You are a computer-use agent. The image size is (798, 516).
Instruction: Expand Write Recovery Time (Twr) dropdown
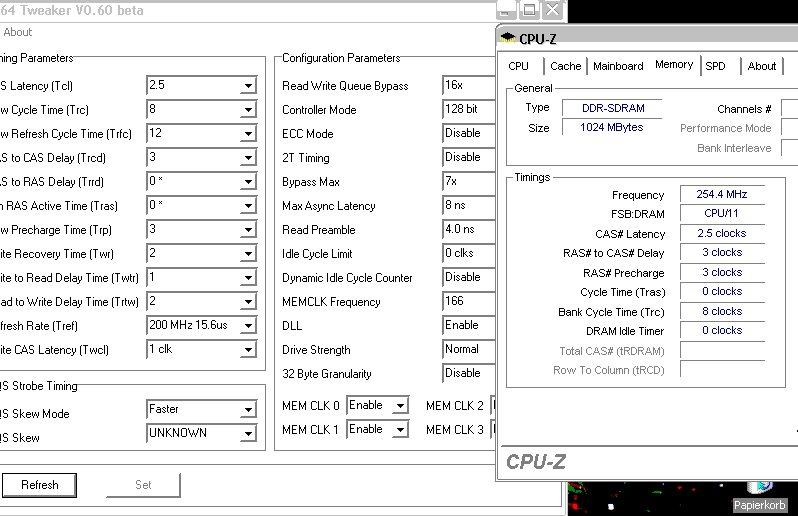tap(248, 253)
